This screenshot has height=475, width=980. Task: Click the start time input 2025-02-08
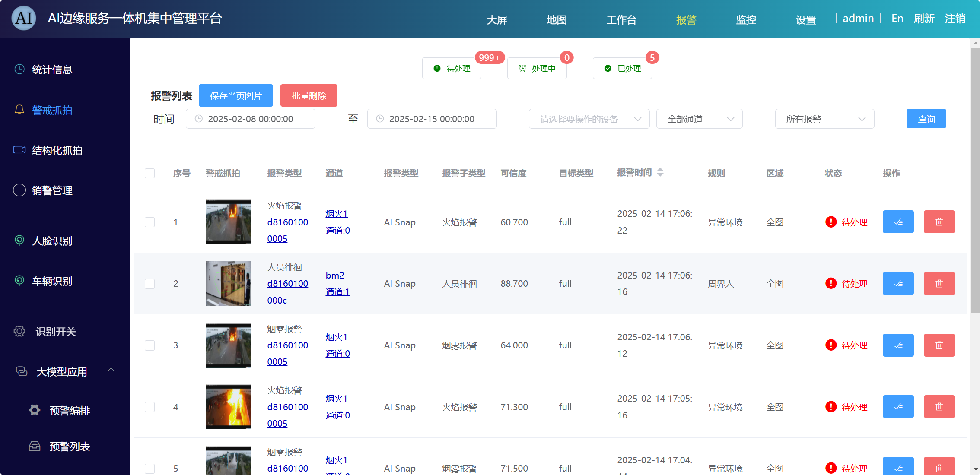251,119
